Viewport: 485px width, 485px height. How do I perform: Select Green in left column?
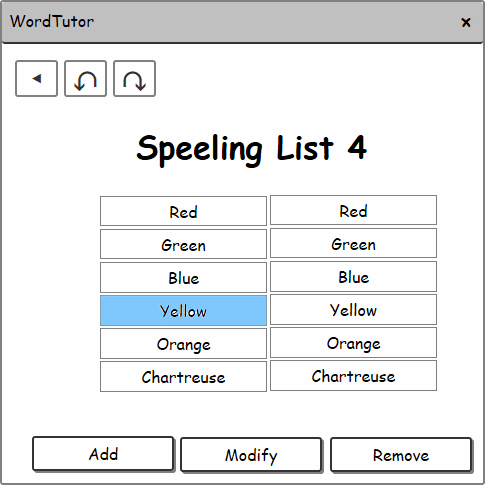click(183, 244)
